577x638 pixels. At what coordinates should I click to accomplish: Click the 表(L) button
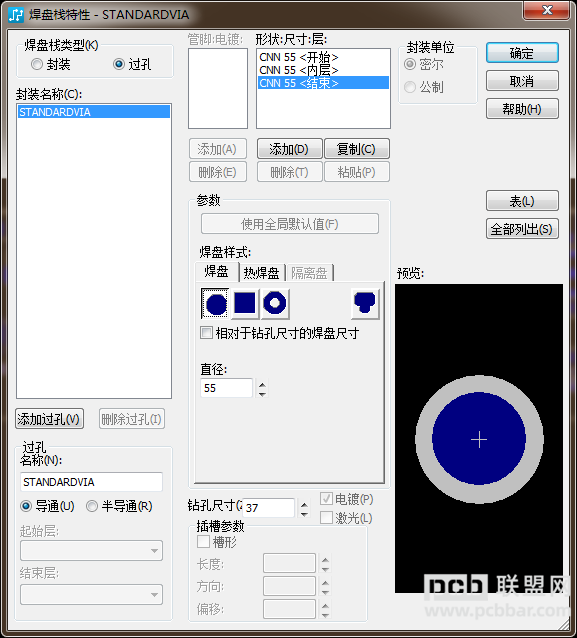click(522, 201)
